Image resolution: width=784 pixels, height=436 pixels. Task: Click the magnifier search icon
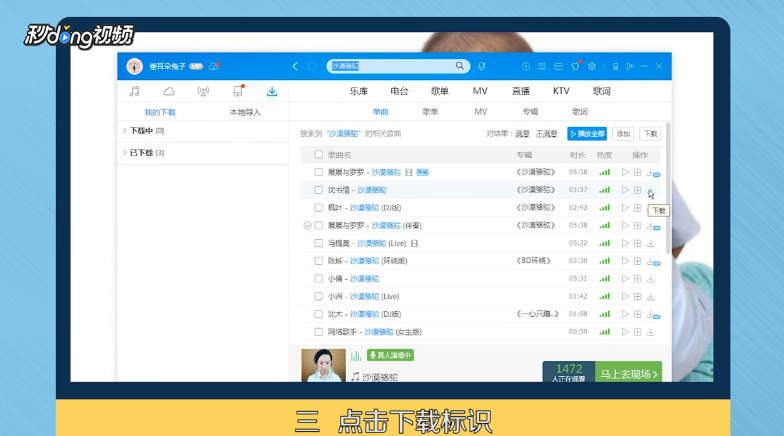[460, 66]
